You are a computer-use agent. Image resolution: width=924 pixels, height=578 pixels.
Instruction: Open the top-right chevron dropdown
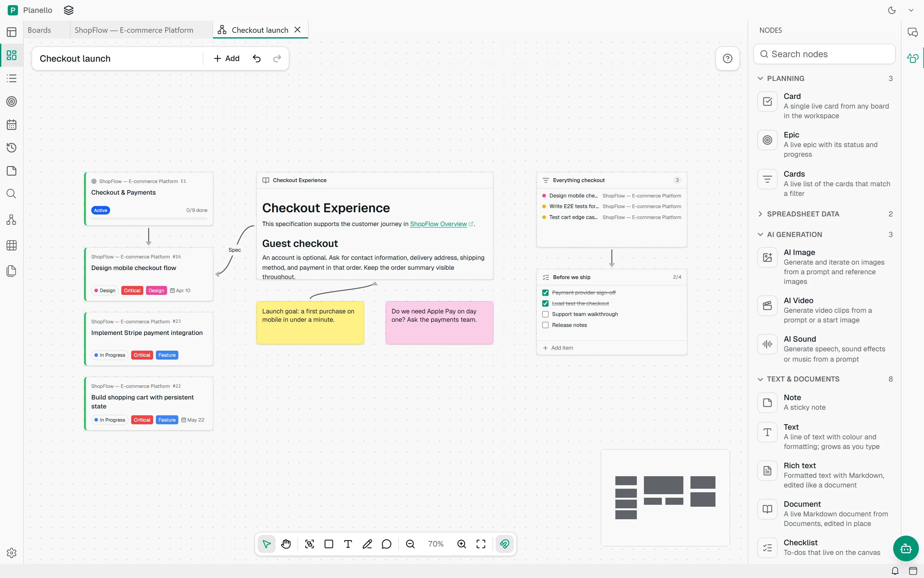[911, 10]
